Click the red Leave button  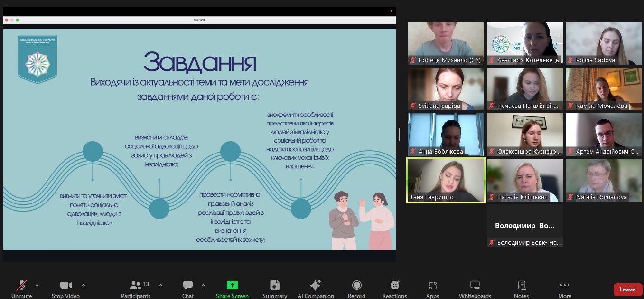pos(627,289)
